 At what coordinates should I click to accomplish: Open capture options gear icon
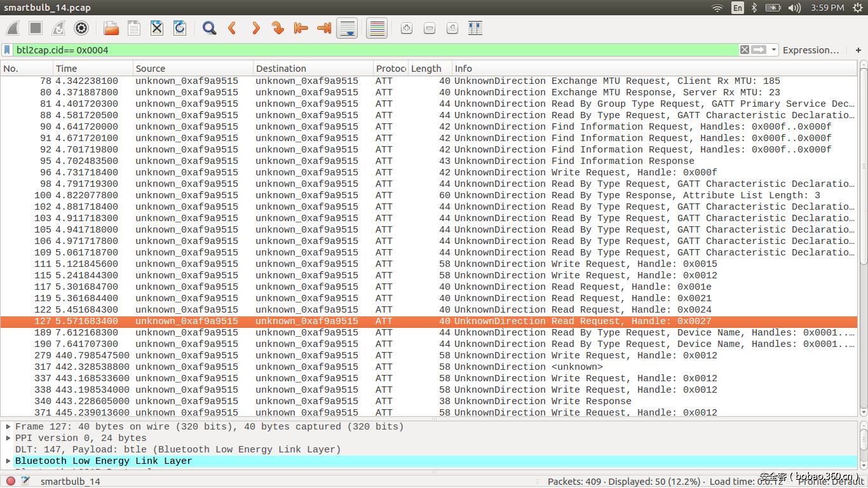(x=81, y=28)
